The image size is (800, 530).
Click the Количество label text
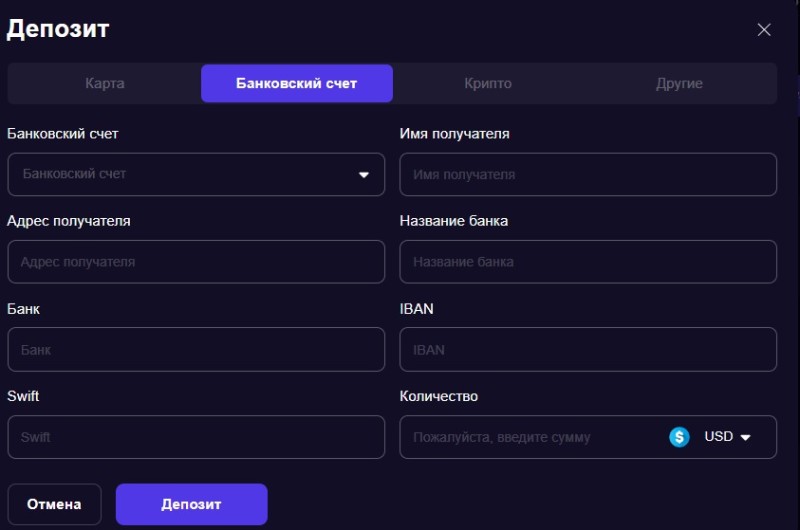(439, 396)
